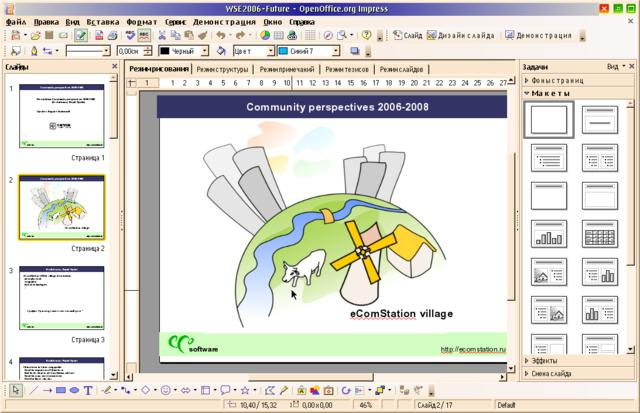
Task: Toggle the Shadow icon
Action: coord(355,51)
